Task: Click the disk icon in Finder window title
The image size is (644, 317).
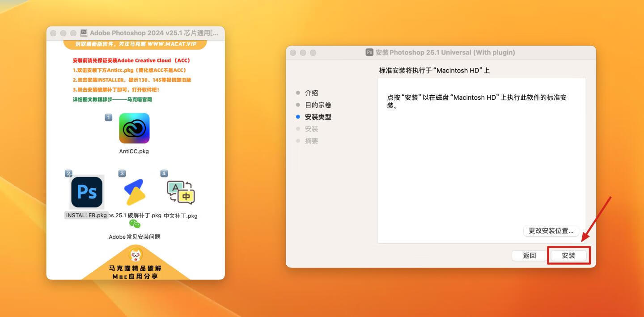Action: (x=84, y=33)
